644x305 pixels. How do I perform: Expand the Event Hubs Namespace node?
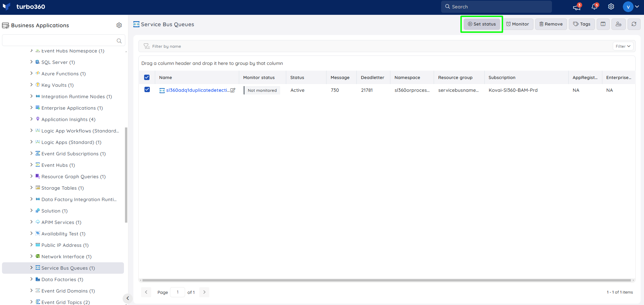coord(32,50)
